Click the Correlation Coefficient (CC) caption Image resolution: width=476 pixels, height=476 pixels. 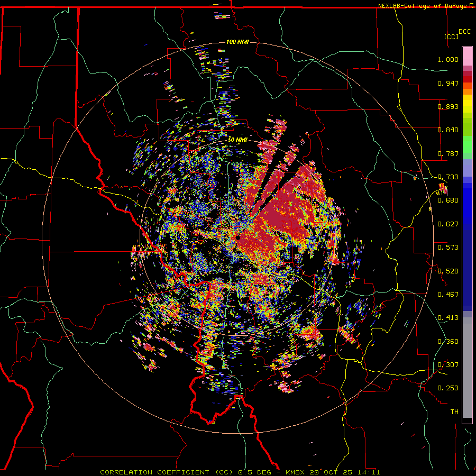click(167, 472)
